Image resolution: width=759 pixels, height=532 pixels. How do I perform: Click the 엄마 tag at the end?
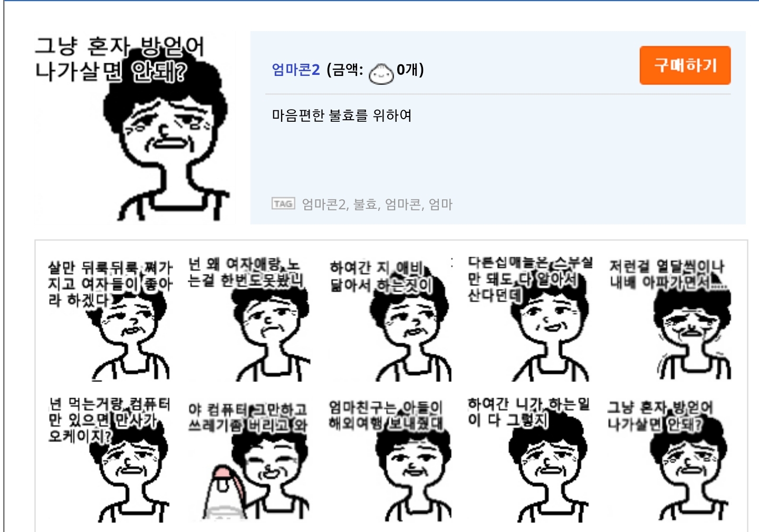pos(440,204)
